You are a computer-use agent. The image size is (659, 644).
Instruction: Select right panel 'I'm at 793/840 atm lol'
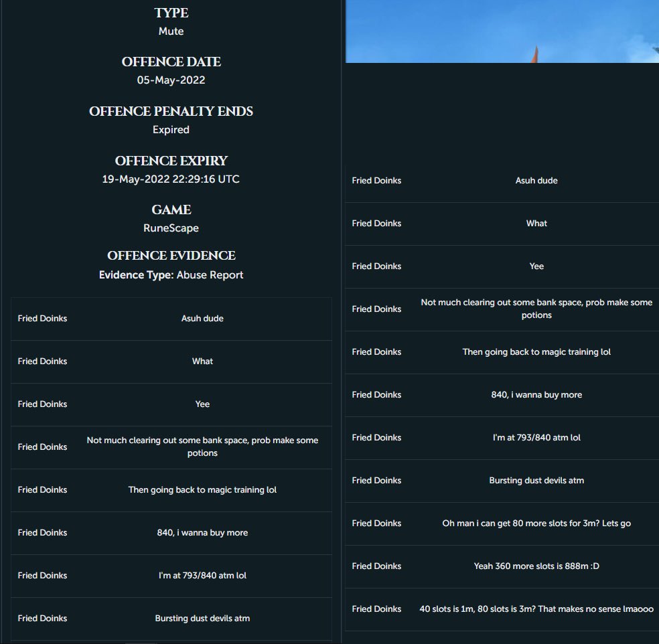tap(536, 438)
